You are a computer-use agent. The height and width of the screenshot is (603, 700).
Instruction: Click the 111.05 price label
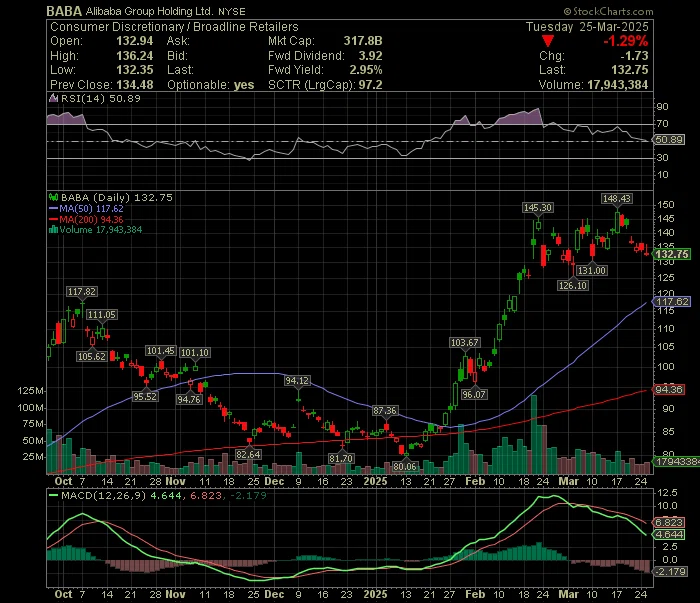pos(101,315)
